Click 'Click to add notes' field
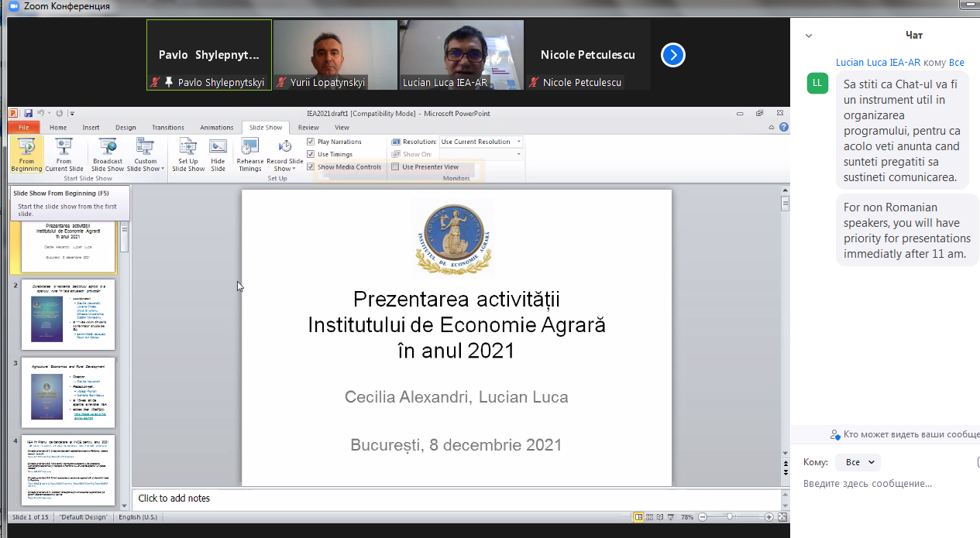 click(x=456, y=499)
